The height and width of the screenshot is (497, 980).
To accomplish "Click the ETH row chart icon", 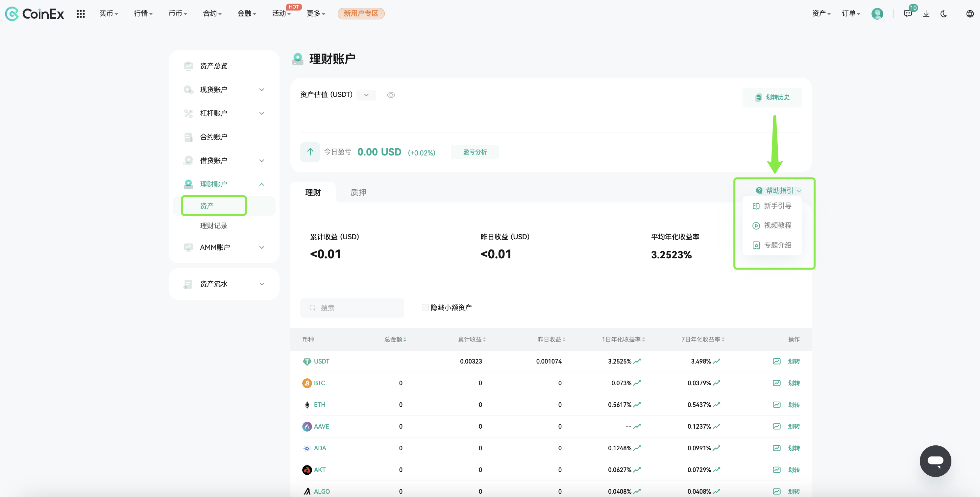I will pyautogui.click(x=776, y=405).
